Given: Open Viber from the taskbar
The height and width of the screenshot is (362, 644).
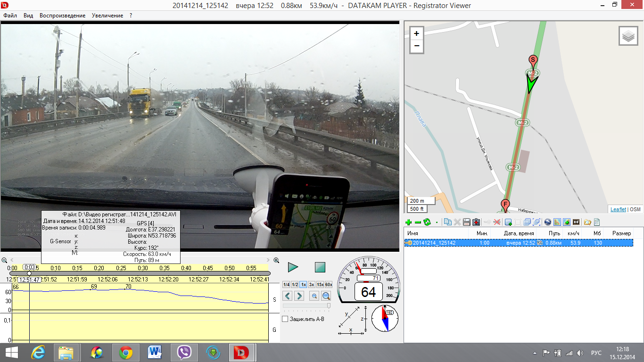Looking at the screenshot, I should 184,353.
